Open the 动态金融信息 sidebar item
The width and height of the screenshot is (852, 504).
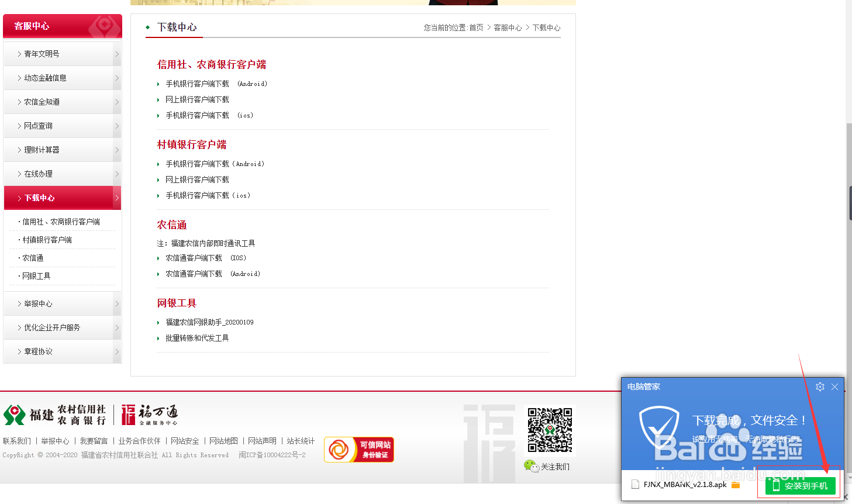tap(63, 78)
